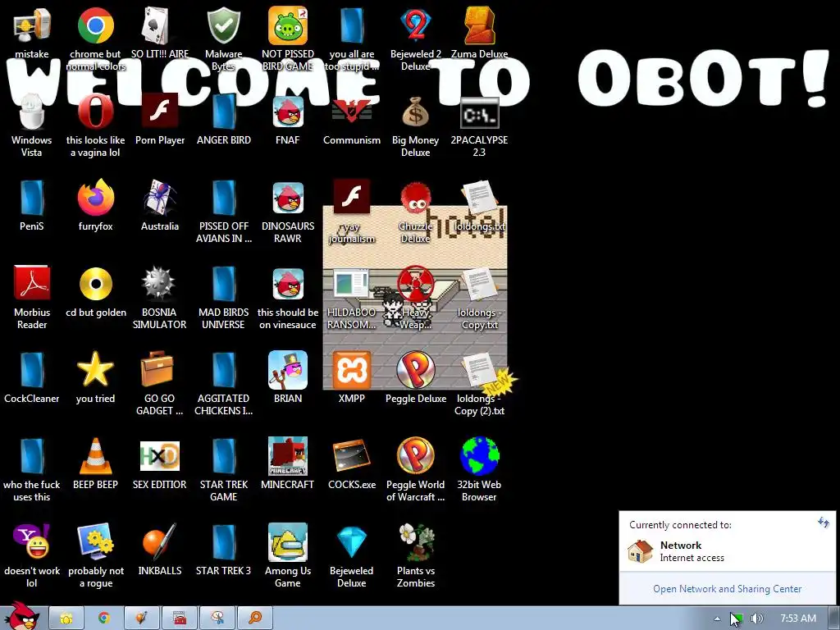The width and height of the screenshot is (840, 630).
Task: Select Bejeweled 2 Deluxe icon
Action: 415,25
